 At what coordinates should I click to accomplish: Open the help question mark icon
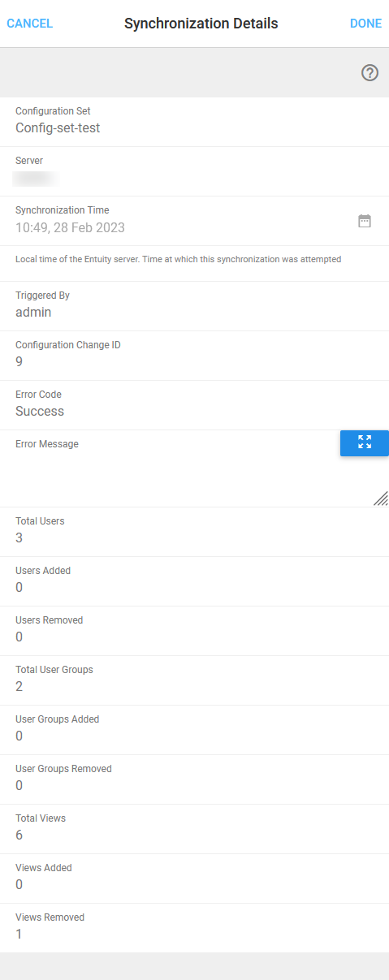click(370, 73)
